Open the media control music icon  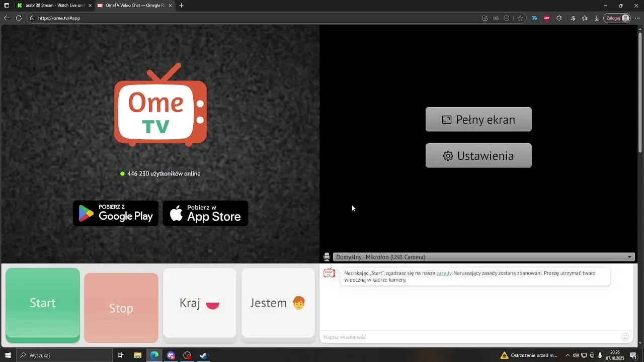tap(573, 18)
